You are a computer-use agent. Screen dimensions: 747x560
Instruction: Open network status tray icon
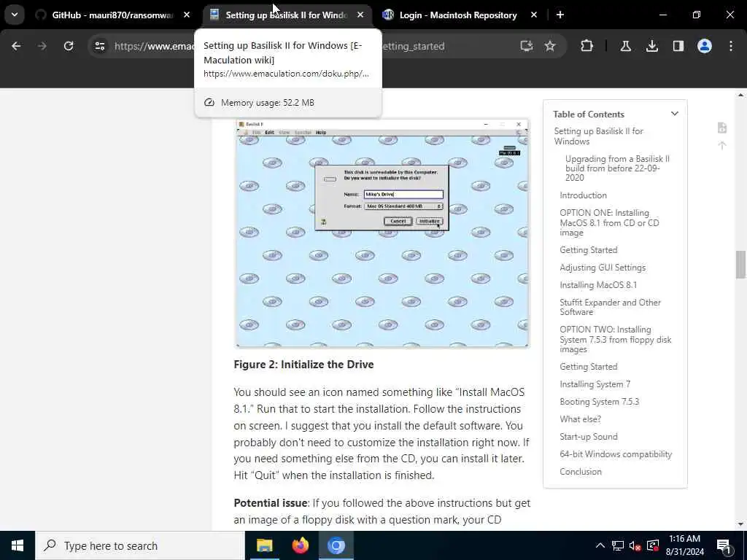click(618, 545)
